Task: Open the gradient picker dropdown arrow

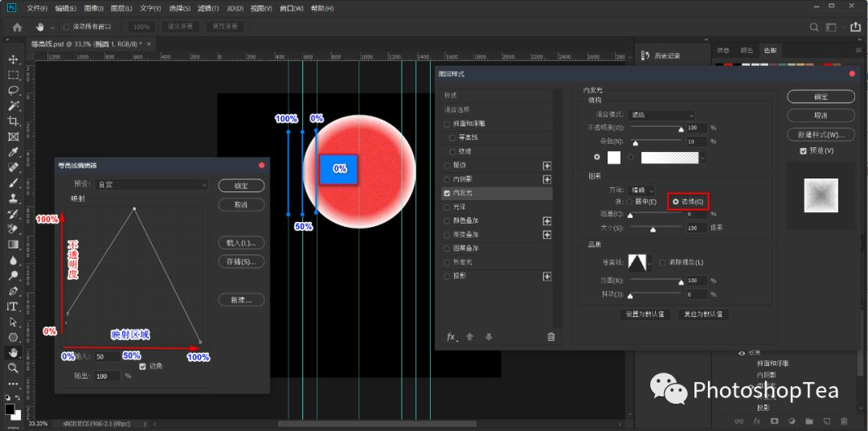Action: (702, 158)
